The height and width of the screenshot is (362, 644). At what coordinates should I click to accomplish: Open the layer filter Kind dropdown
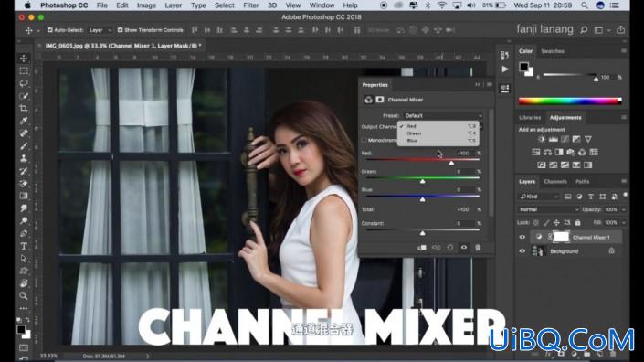[x=538, y=197]
